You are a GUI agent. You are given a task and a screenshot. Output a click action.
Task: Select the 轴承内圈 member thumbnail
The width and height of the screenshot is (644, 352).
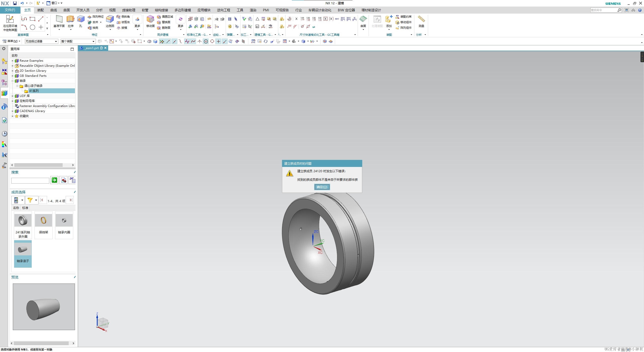[x=64, y=225]
